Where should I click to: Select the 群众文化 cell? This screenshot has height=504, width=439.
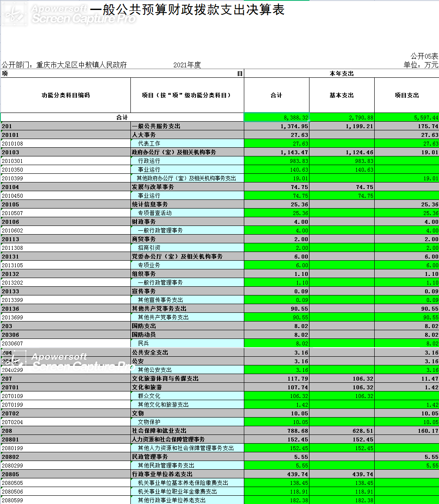(x=187, y=396)
